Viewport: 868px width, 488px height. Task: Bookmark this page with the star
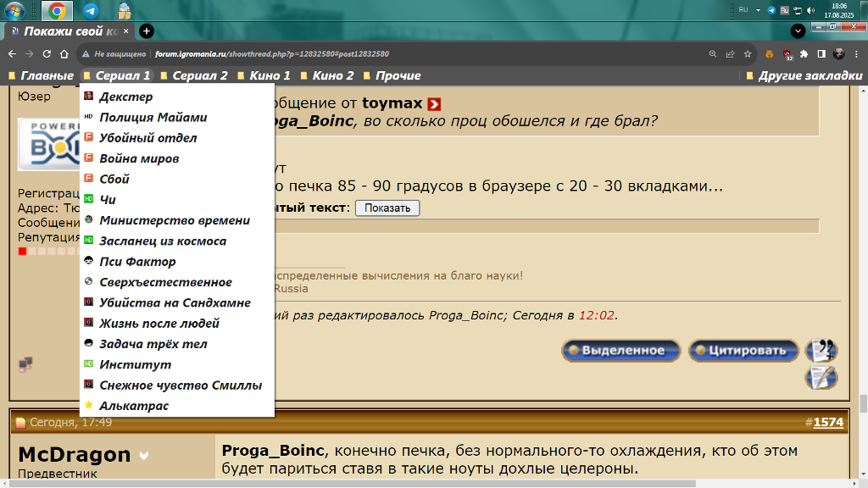click(x=748, y=53)
